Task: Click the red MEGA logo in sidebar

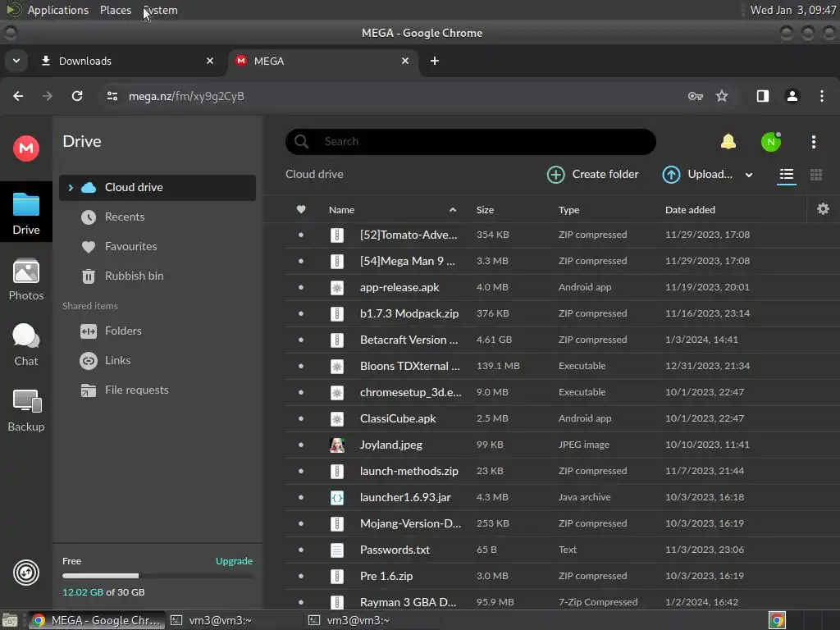Action: [25, 148]
